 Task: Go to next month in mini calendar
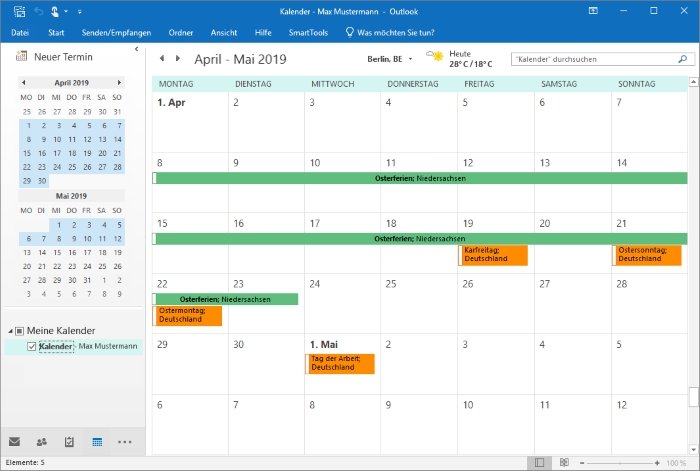[119, 82]
